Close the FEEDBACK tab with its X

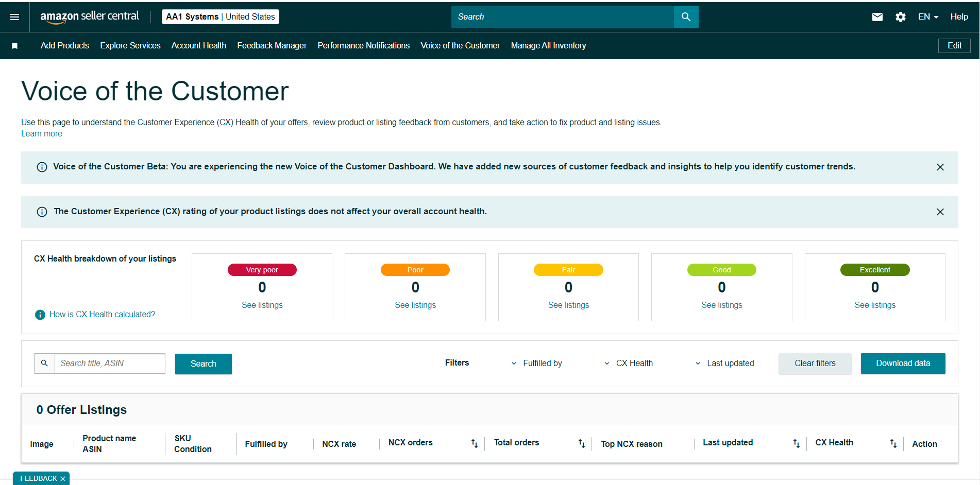[63, 479]
